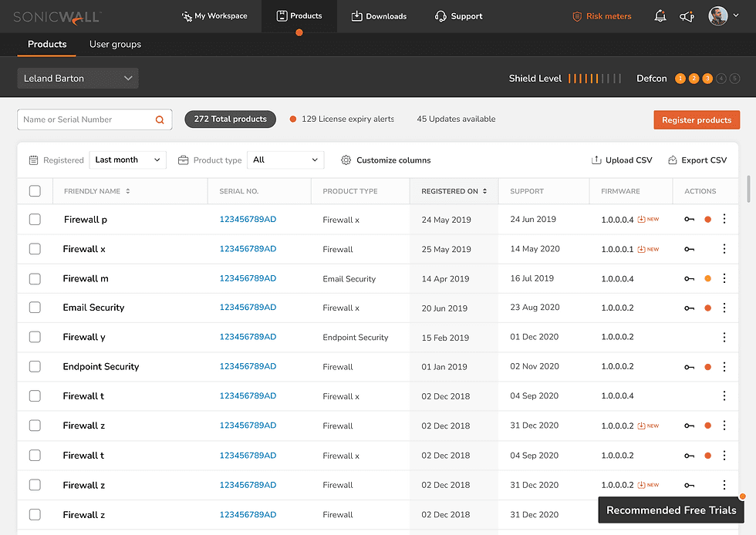Image resolution: width=756 pixels, height=535 pixels.
Task: Click the Customize columns gear icon
Action: click(346, 160)
